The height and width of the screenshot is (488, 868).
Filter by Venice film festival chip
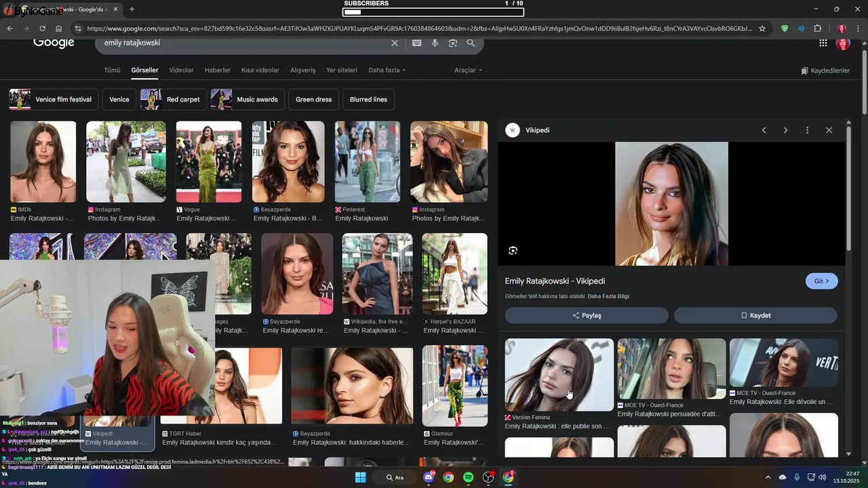click(54, 100)
